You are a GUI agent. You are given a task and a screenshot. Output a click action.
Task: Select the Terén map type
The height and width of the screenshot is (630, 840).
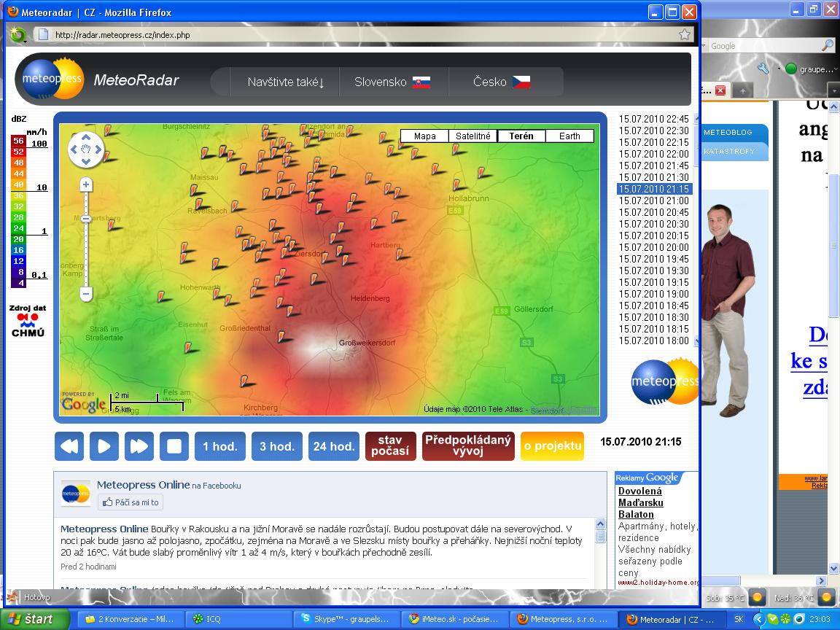point(521,136)
